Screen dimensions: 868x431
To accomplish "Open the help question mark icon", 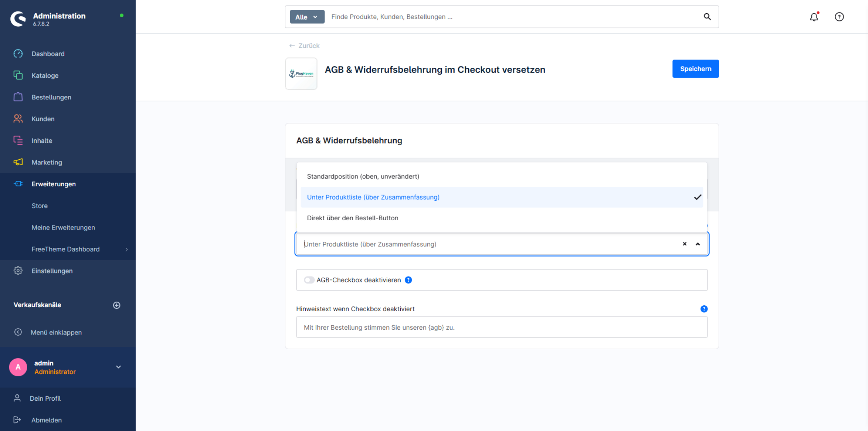I will pos(839,17).
